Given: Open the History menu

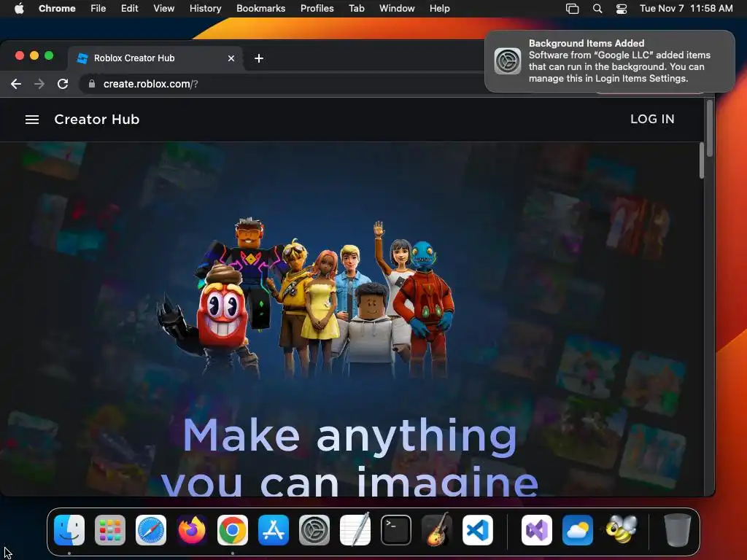Looking at the screenshot, I should click(x=205, y=8).
